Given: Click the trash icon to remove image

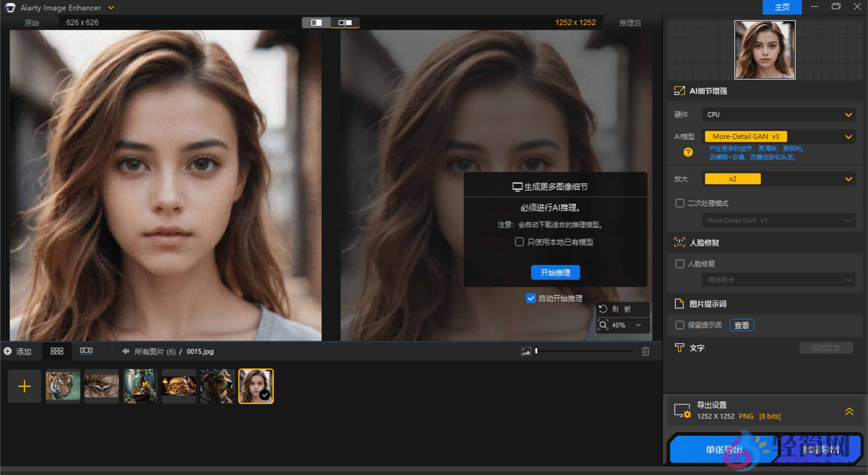Looking at the screenshot, I should pyautogui.click(x=645, y=351).
